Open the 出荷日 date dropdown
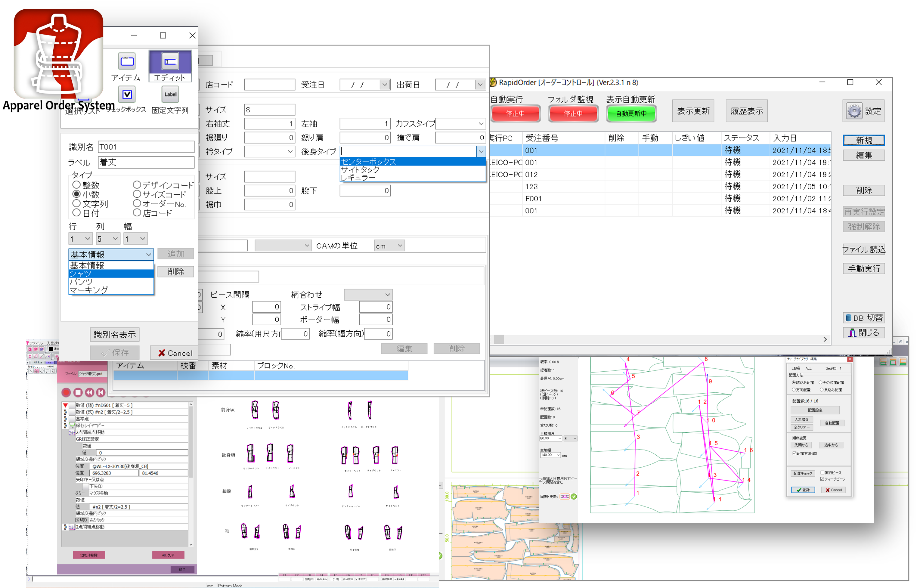This screenshot has height=588, width=917. 480,84
